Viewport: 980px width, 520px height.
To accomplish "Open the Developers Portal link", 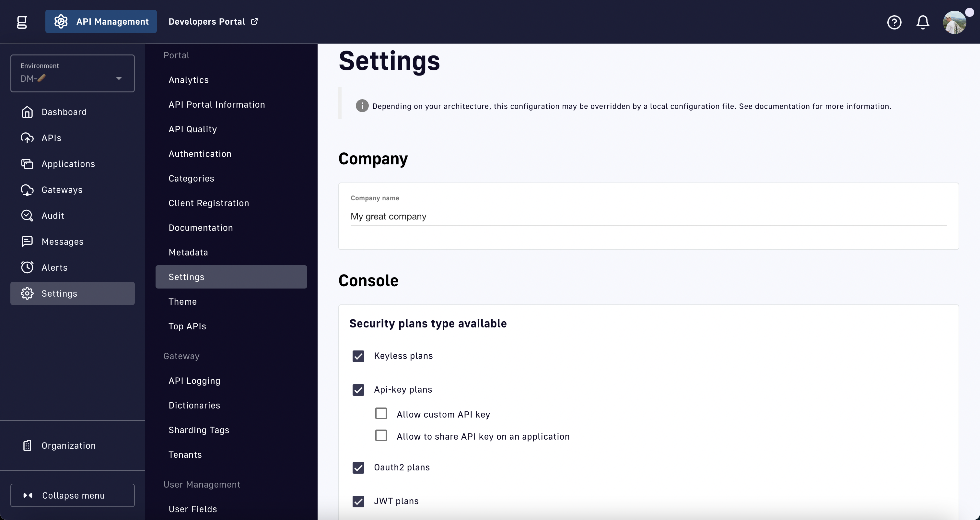I will coord(213,22).
